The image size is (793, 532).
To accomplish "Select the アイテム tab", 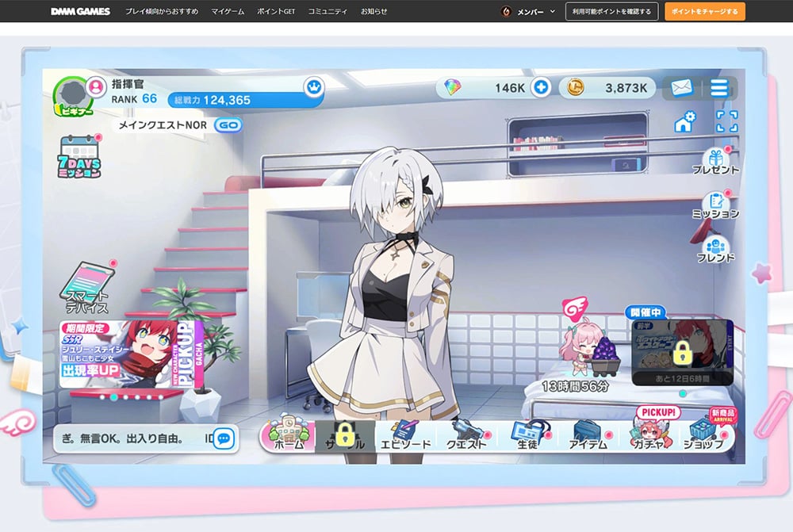I will click(588, 436).
